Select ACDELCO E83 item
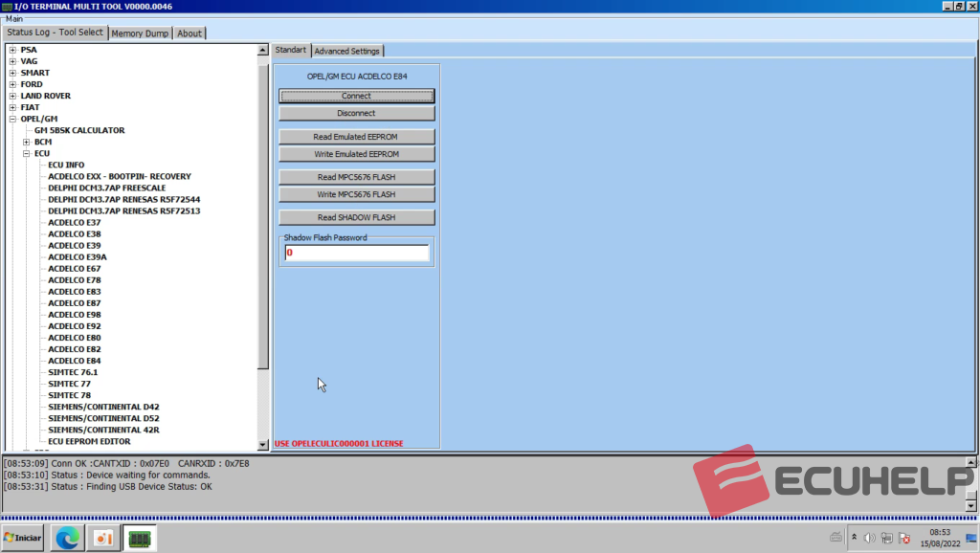 tap(75, 292)
